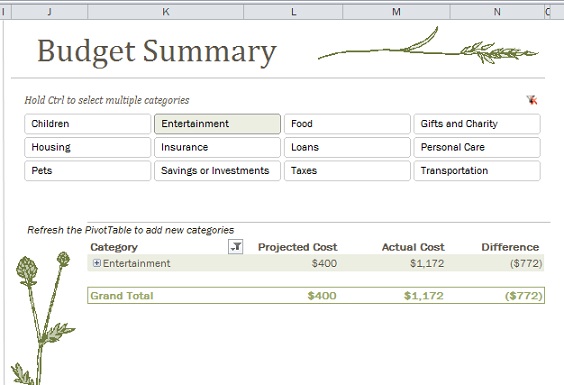This screenshot has width=564, height=385.
Task: Filter by Gifts and Charity
Action: click(477, 124)
